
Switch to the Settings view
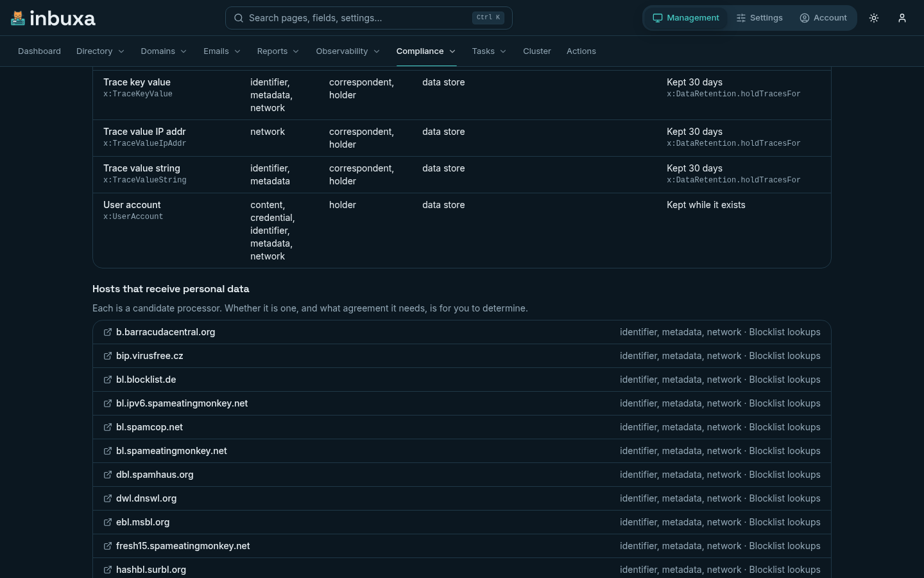pos(760,18)
